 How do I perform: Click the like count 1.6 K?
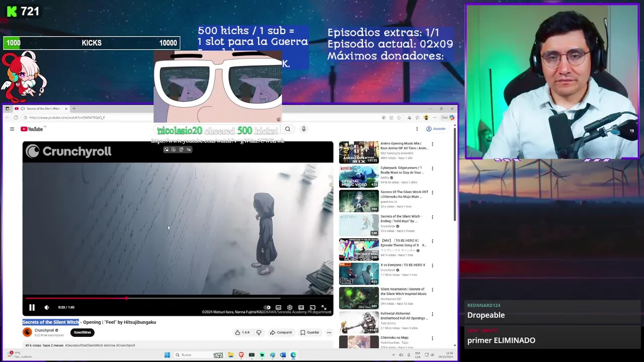[246, 332]
